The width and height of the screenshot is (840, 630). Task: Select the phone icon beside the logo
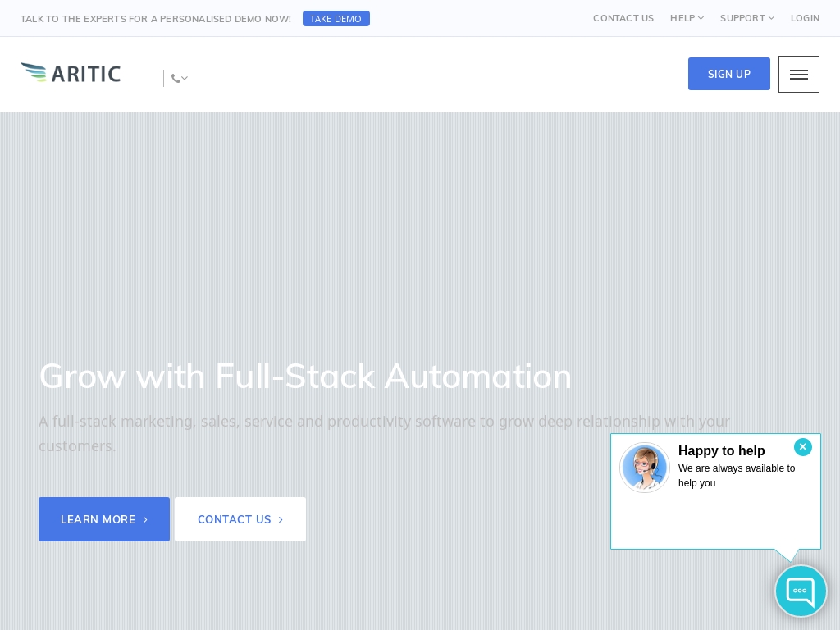[176, 78]
